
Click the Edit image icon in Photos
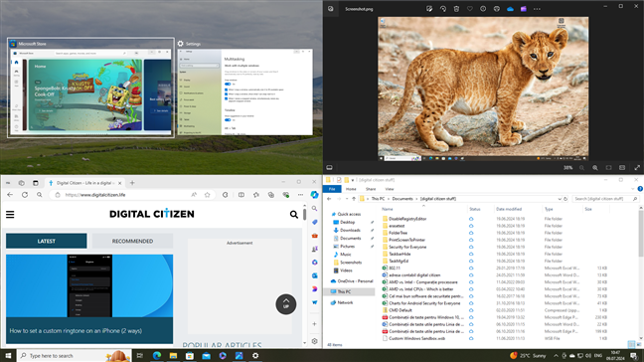[429, 9]
